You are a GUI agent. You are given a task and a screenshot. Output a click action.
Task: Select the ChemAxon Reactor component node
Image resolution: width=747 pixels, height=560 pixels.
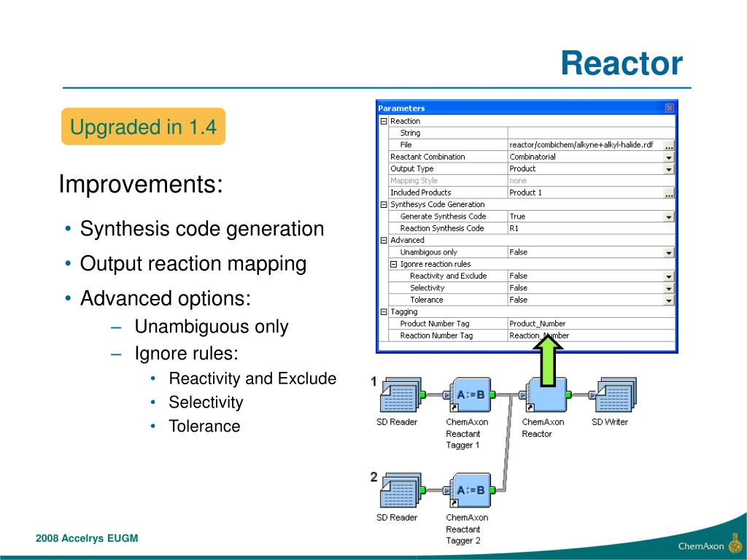546,394
